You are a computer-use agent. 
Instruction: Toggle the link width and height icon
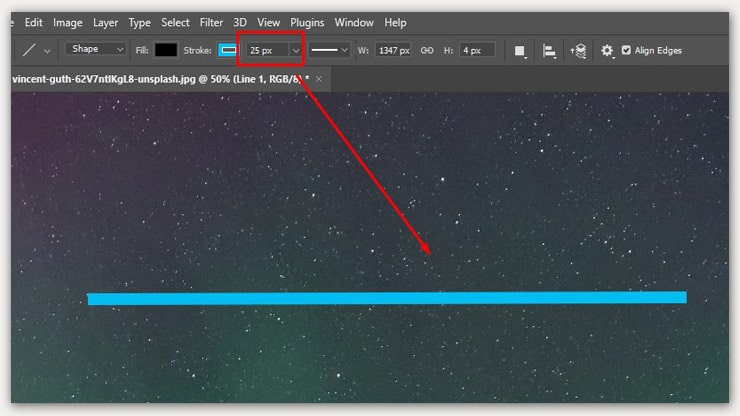[427, 50]
